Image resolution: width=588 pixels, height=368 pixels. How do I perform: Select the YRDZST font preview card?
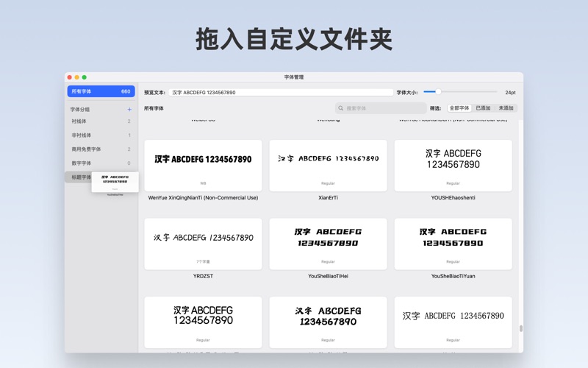point(203,244)
